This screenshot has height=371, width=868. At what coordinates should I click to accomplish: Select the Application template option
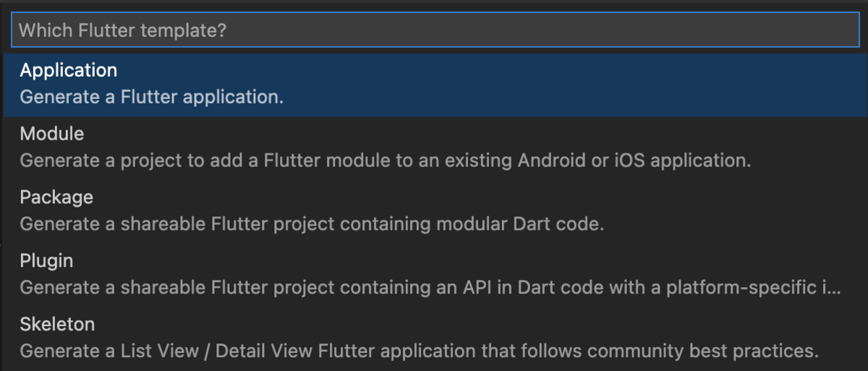[x=69, y=71]
